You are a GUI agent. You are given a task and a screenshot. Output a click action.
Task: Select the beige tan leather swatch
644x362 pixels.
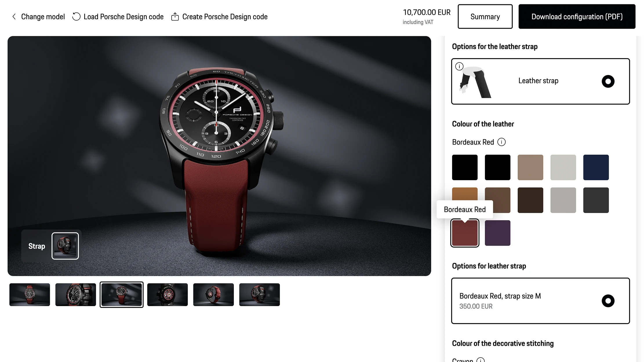[530, 167]
